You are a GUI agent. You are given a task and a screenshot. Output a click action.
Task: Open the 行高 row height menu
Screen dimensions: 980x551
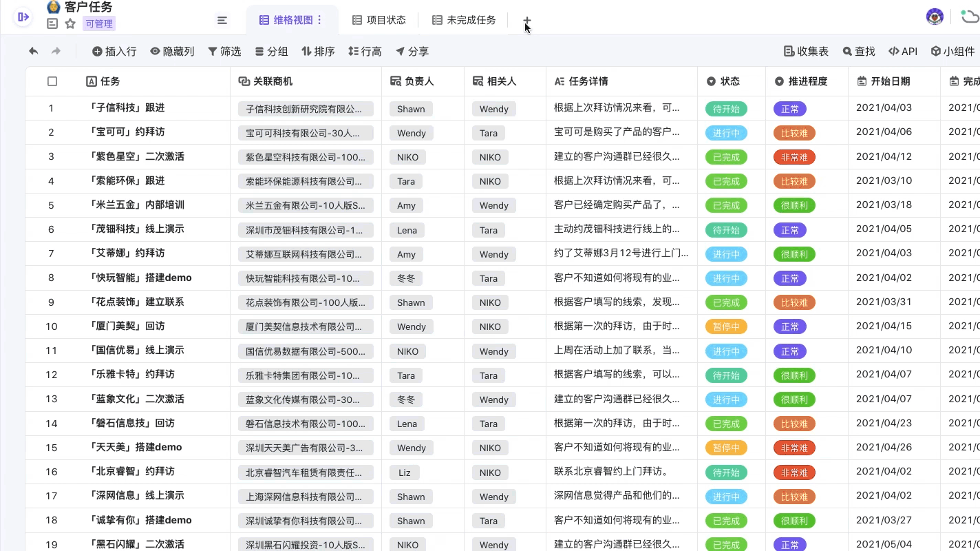click(365, 51)
